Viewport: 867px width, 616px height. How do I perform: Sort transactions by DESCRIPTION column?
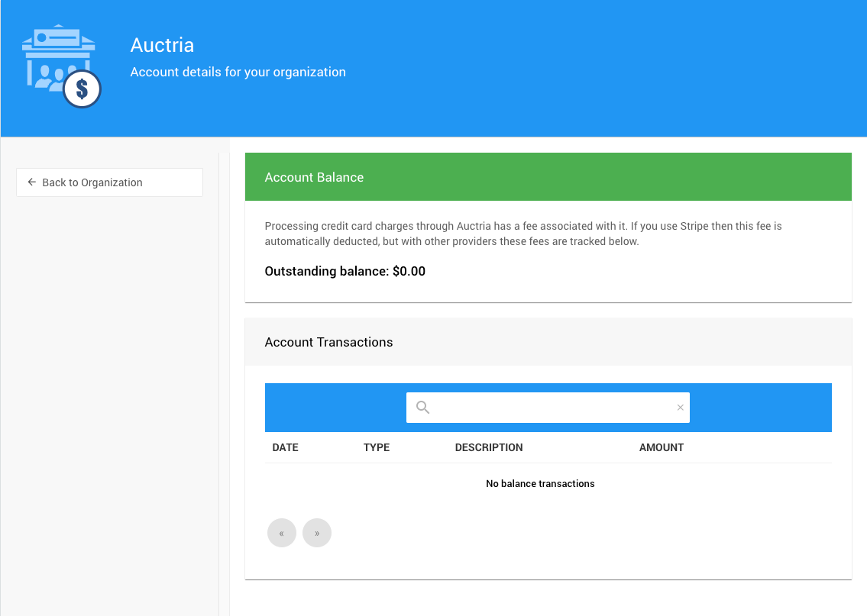point(489,447)
